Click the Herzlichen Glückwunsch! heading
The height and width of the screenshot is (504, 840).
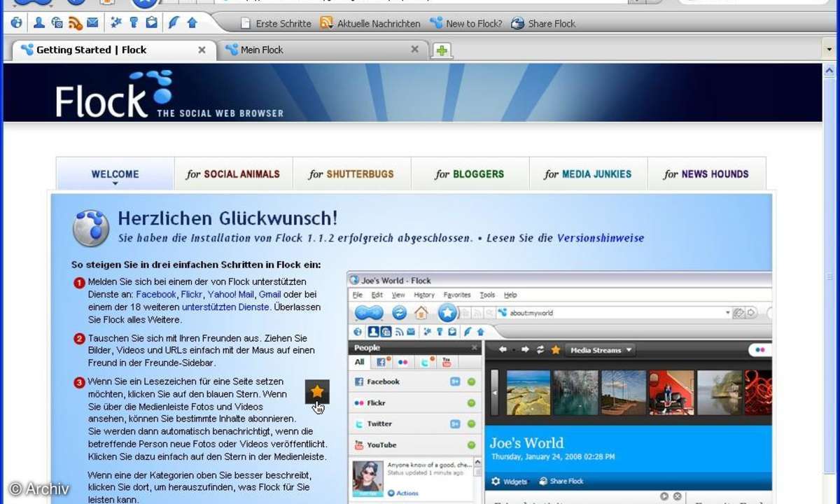[227, 218]
